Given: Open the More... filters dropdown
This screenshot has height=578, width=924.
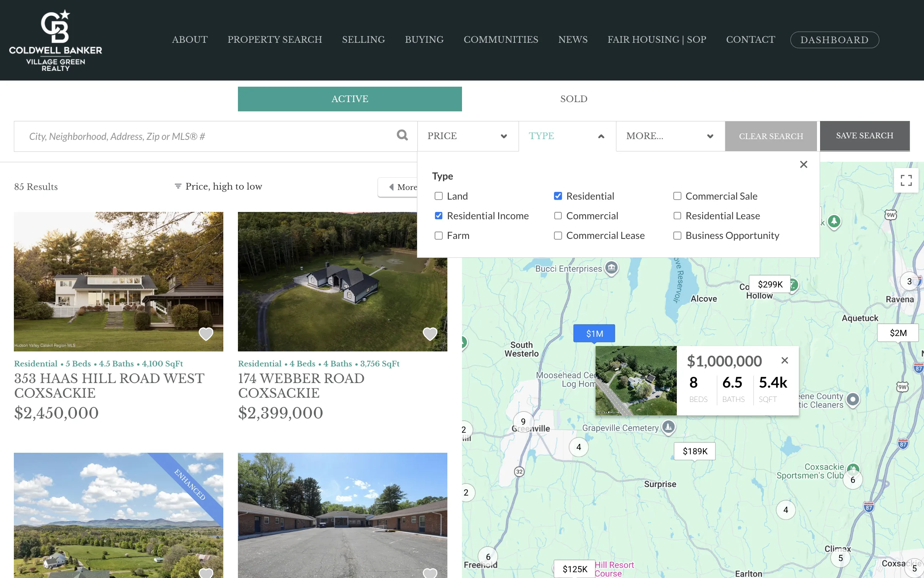Looking at the screenshot, I should (x=670, y=136).
